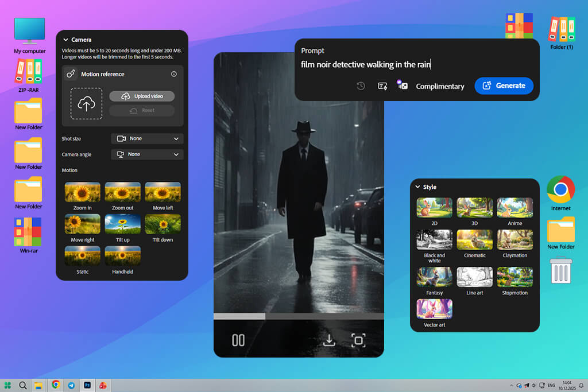Choose the Move right motion preset
Screen dimensions: 588x392
tap(83, 224)
